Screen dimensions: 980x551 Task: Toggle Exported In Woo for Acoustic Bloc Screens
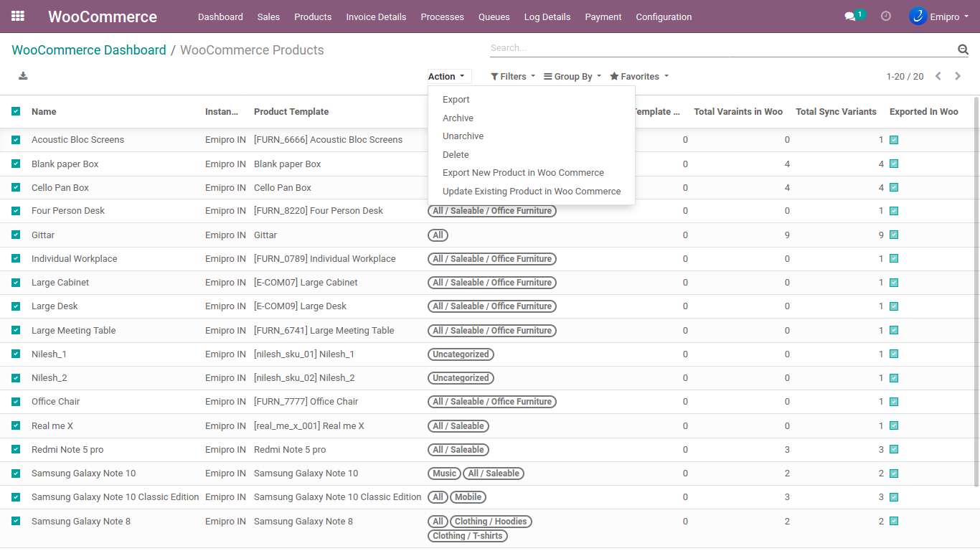tap(894, 140)
